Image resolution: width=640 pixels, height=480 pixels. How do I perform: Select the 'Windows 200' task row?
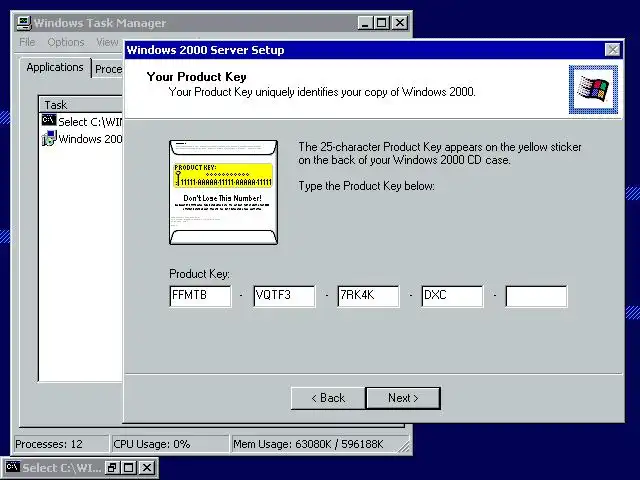pos(82,139)
